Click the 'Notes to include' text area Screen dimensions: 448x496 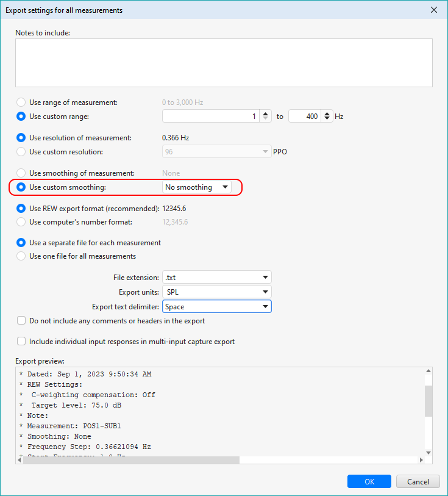tap(224, 63)
